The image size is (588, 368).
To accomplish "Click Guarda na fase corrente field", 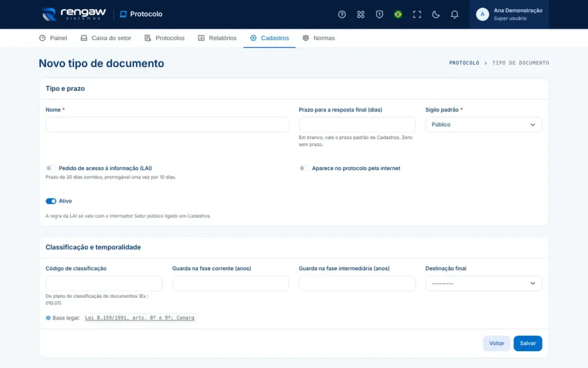I will pyautogui.click(x=230, y=283).
